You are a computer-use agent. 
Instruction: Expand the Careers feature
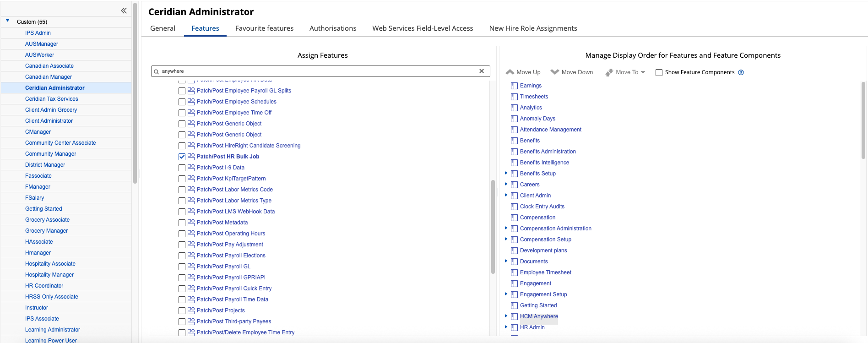pyautogui.click(x=506, y=184)
